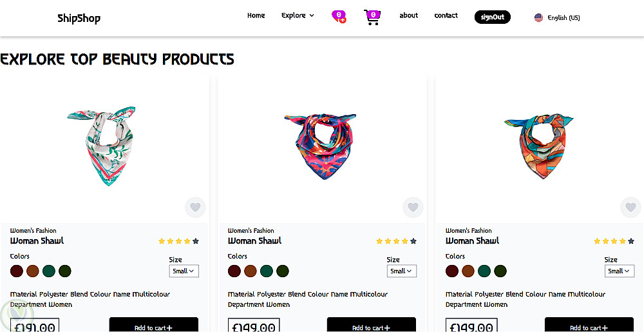
Task: Favorite the first Woman Shawl with heart
Action: 195,208
